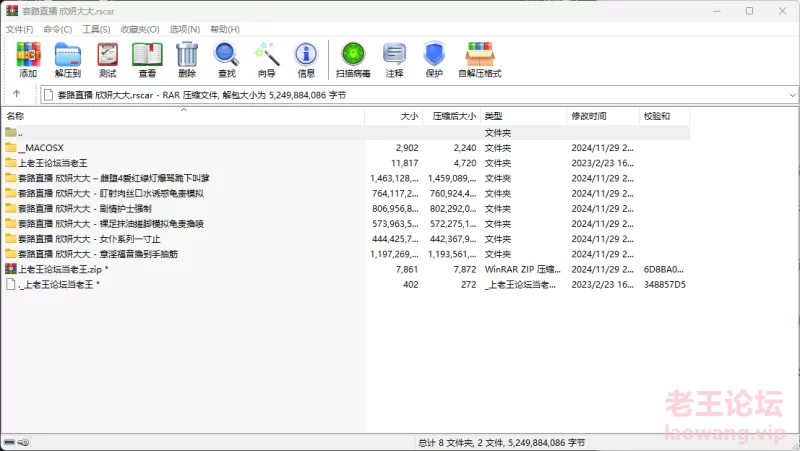This screenshot has width=800, height=451.
Task: Select the folder ending 剧情护士强制
Action: click(x=346, y=209)
